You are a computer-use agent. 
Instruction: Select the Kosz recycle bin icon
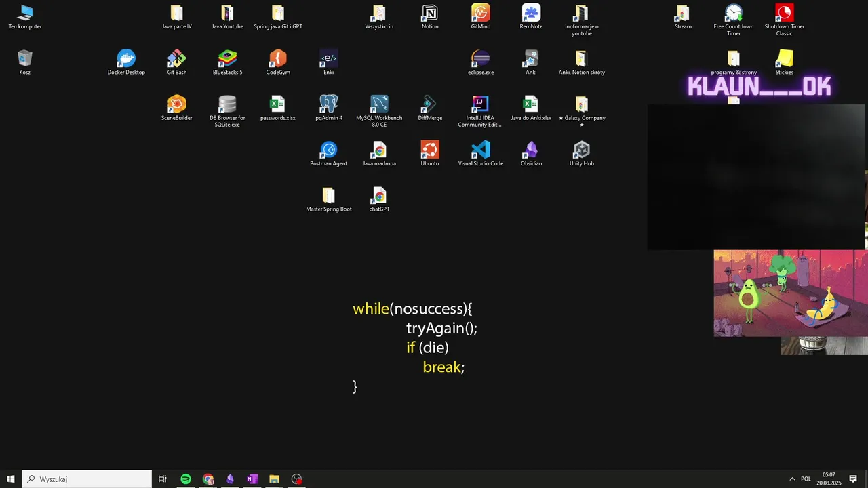click(x=25, y=62)
